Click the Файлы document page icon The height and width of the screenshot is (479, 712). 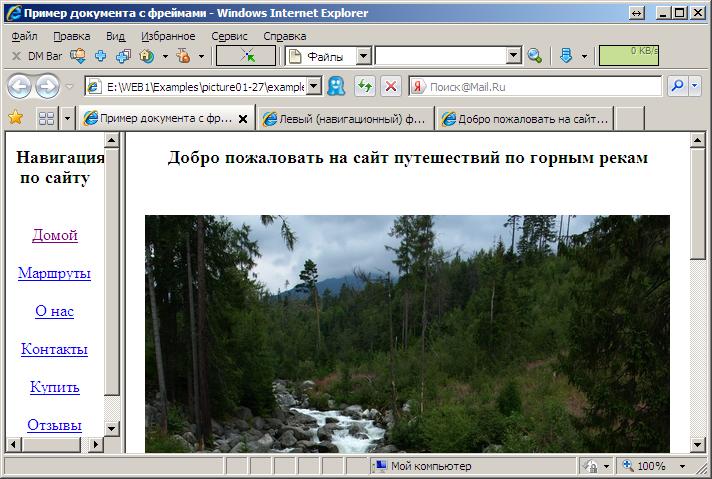pyautogui.click(x=295, y=56)
